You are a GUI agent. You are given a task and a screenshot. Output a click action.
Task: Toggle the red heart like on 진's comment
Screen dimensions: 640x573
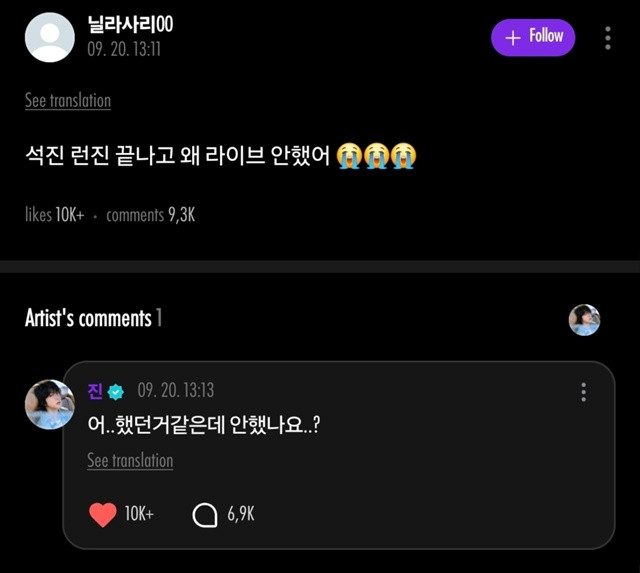pyautogui.click(x=103, y=514)
